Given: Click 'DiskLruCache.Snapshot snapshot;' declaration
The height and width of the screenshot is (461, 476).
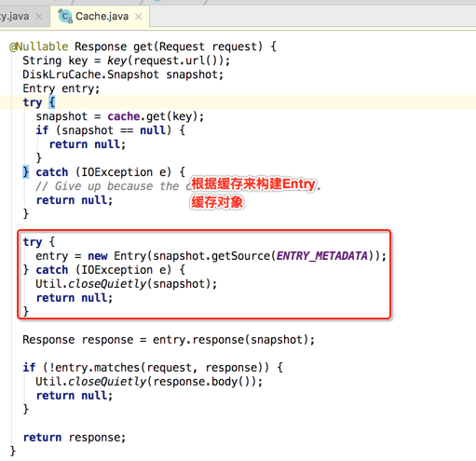Looking at the screenshot, I should (123, 75).
